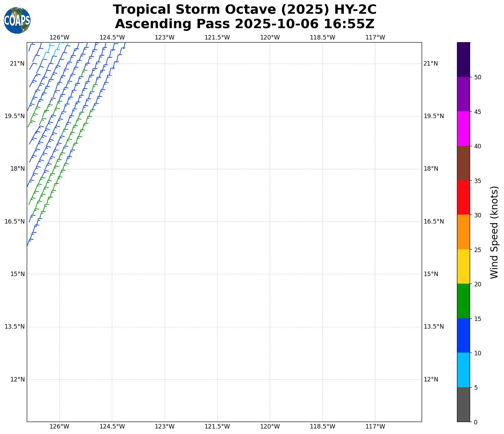
Task: Click the Ascending Pass 2025-10-06 16:55Z subtitle
Action: [x=245, y=24]
